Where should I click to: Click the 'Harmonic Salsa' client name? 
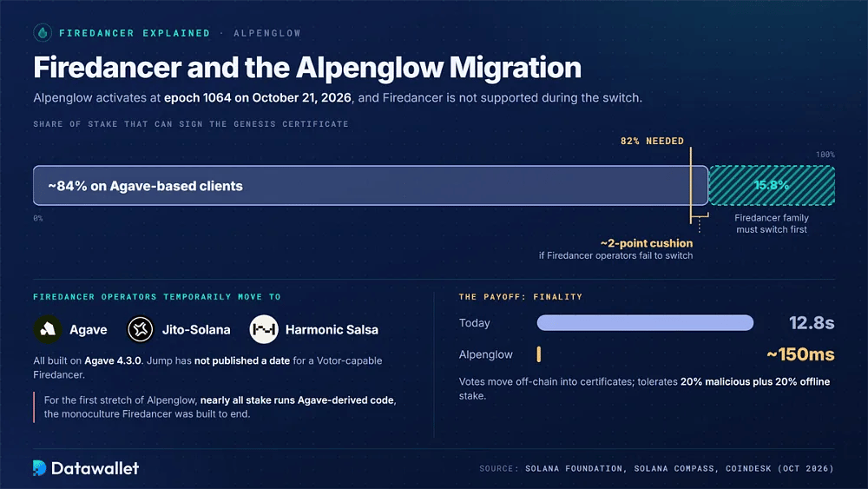point(332,329)
